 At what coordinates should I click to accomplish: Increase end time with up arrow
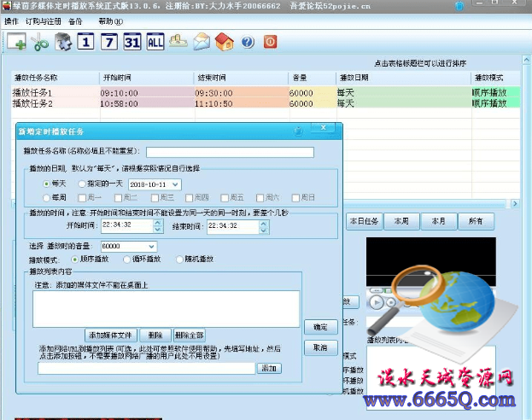(x=263, y=224)
